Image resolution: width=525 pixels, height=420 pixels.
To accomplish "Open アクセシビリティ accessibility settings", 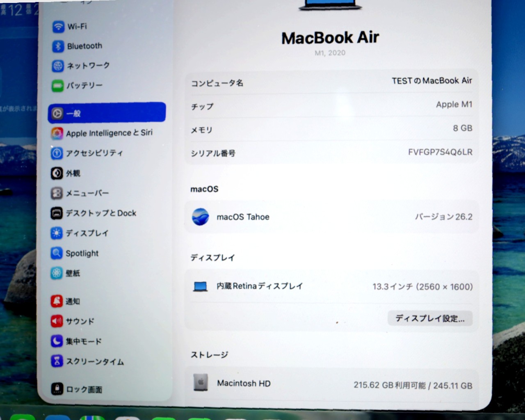I will coord(94,153).
